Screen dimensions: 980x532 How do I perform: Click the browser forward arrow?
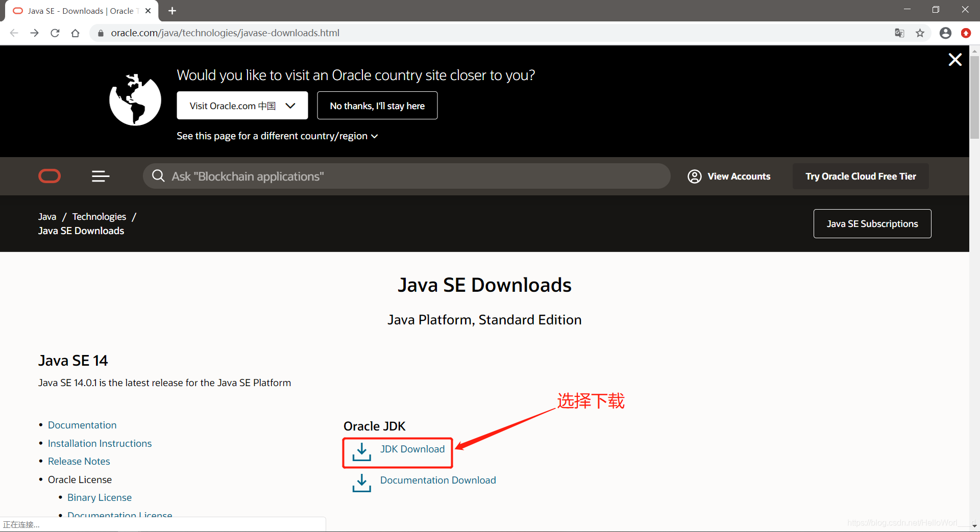click(x=34, y=33)
